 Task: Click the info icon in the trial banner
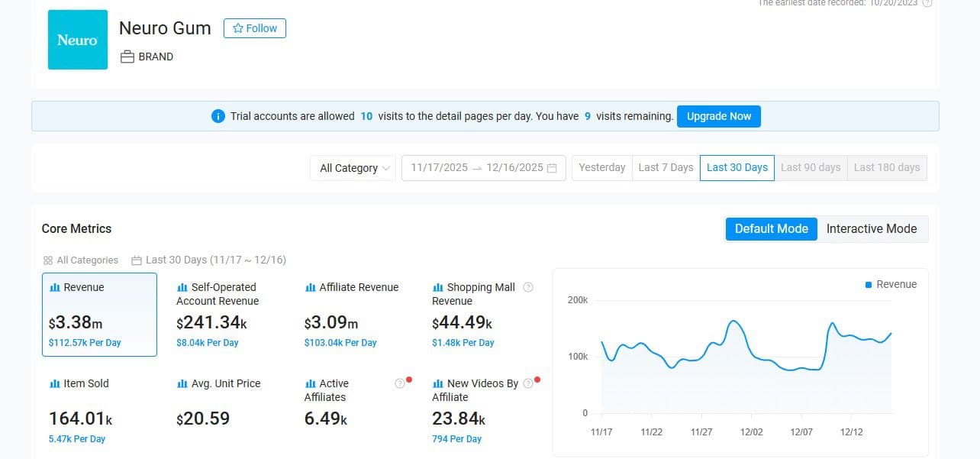pyautogui.click(x=218, y=116)
